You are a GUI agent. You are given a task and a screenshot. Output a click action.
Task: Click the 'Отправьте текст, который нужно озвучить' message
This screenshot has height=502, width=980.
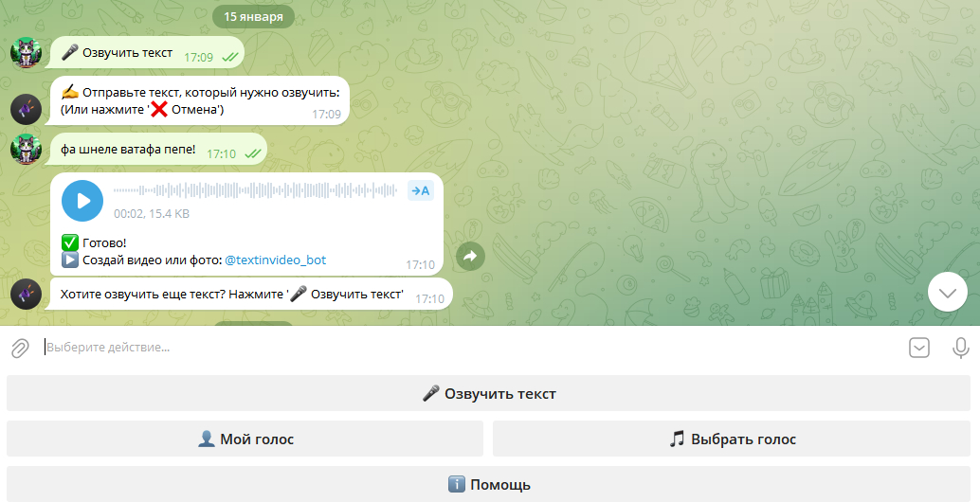click(x=199, y=101)
